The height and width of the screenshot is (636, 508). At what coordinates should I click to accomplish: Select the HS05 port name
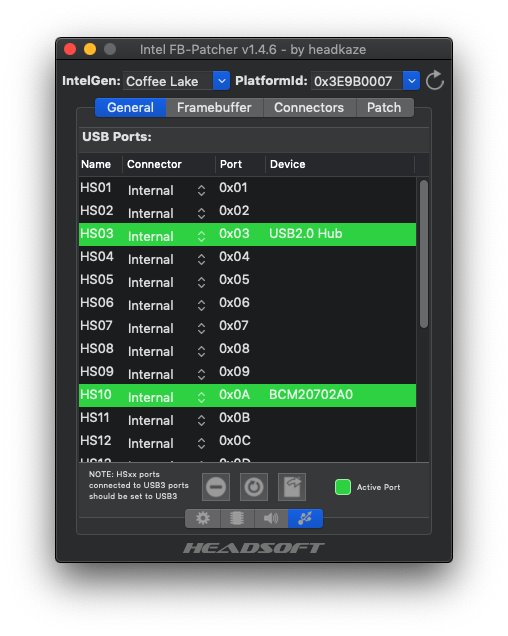97,280
